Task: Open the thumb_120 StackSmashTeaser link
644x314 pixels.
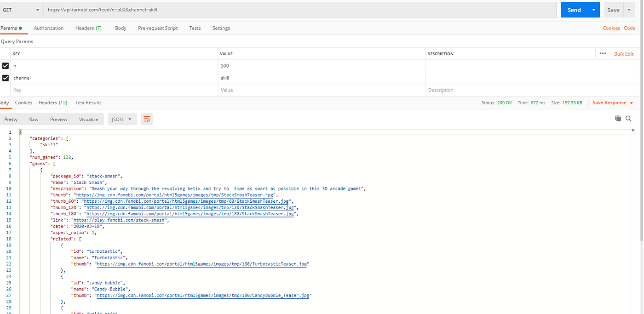Action: [190, 207]
